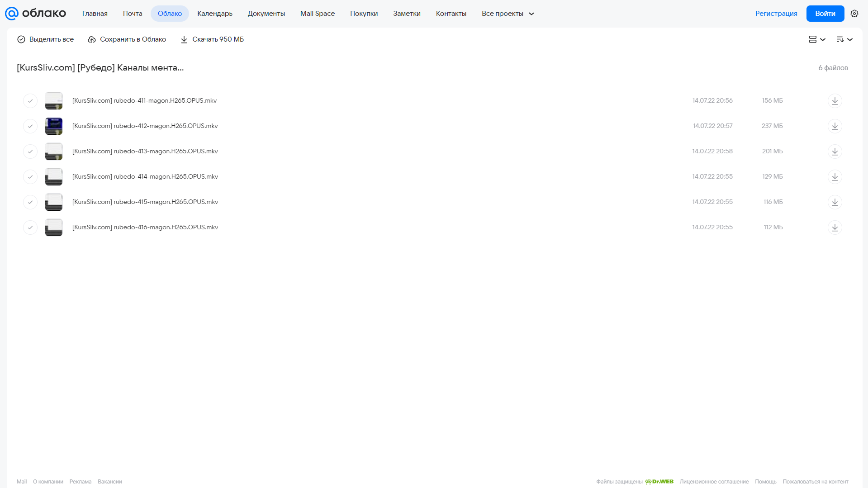Expand the Все проекты menu
This screenshot has height=488, width=868.
click(508, 14)
